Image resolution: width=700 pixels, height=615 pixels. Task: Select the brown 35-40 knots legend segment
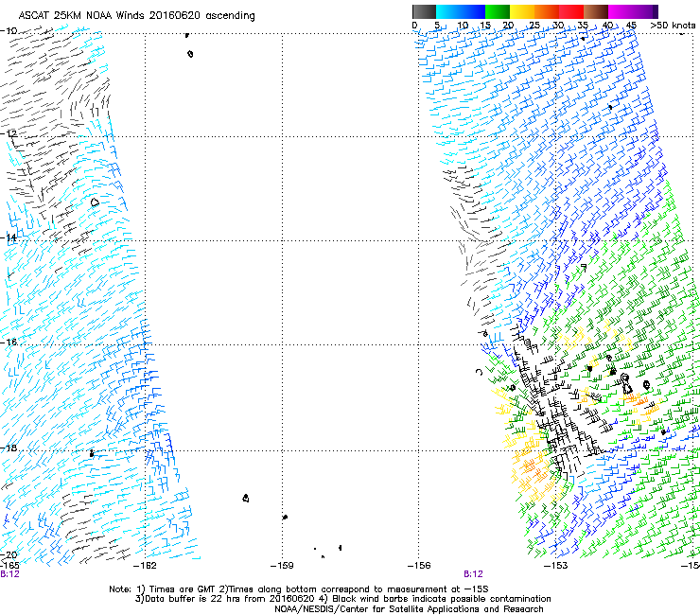(596, 11)
